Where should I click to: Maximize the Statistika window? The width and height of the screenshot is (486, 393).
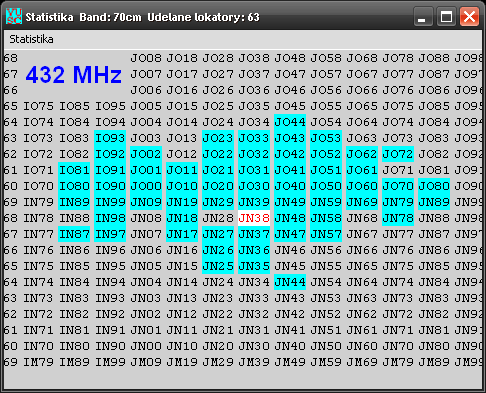(446, 16)
